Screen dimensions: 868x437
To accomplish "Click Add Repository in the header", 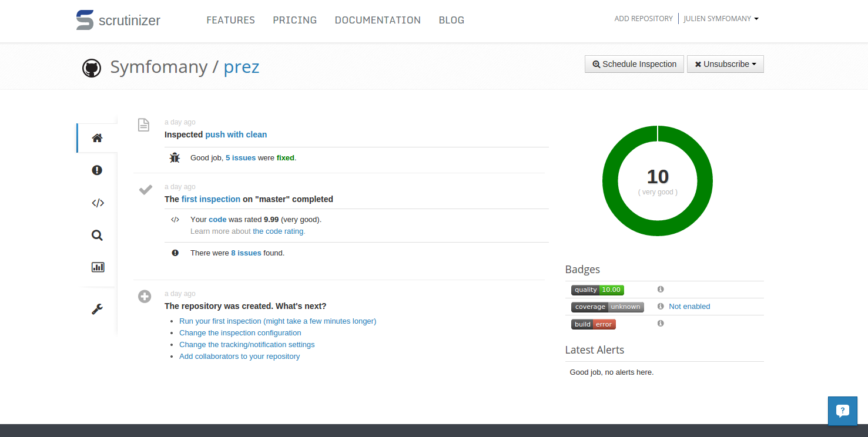I will [x=644, y=19].
